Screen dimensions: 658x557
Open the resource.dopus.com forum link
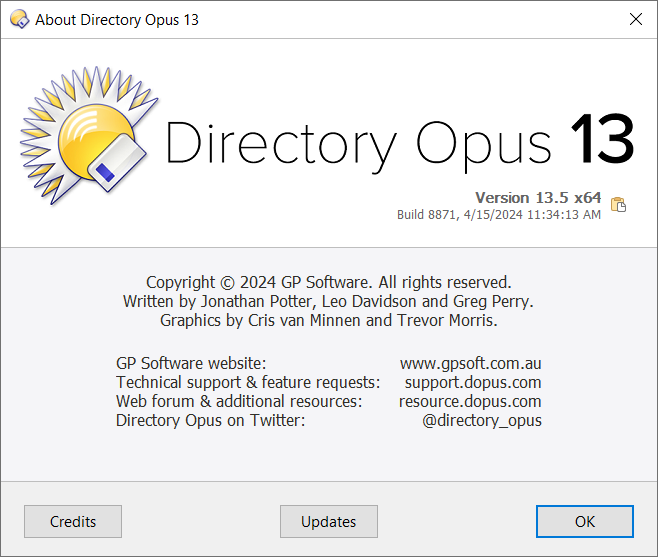click(x=470, y=401)
